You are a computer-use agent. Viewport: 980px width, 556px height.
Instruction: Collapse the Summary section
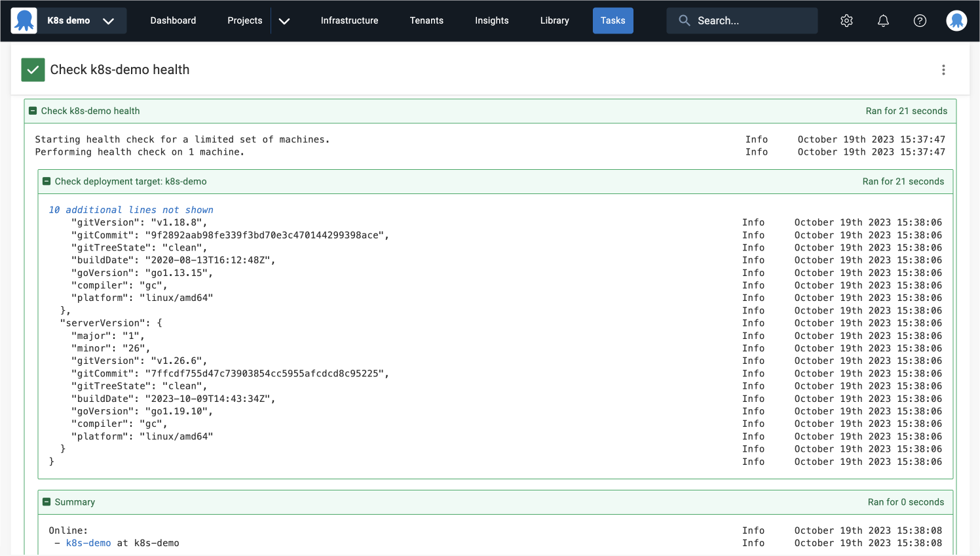click(47, 502)
